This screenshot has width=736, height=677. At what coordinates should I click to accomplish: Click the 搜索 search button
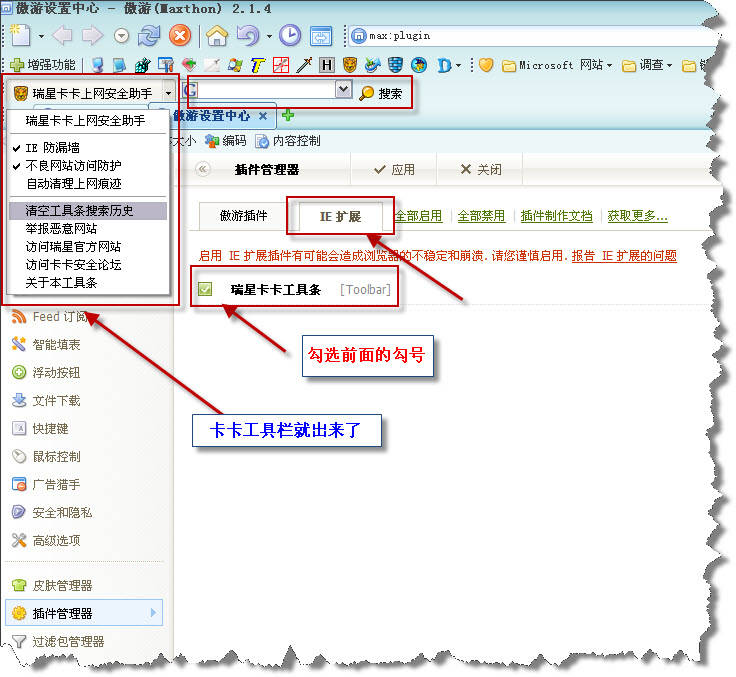(381, 93)
